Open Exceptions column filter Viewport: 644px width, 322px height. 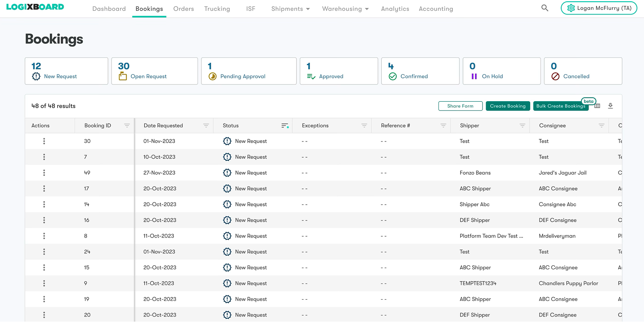tap(364, 126)
